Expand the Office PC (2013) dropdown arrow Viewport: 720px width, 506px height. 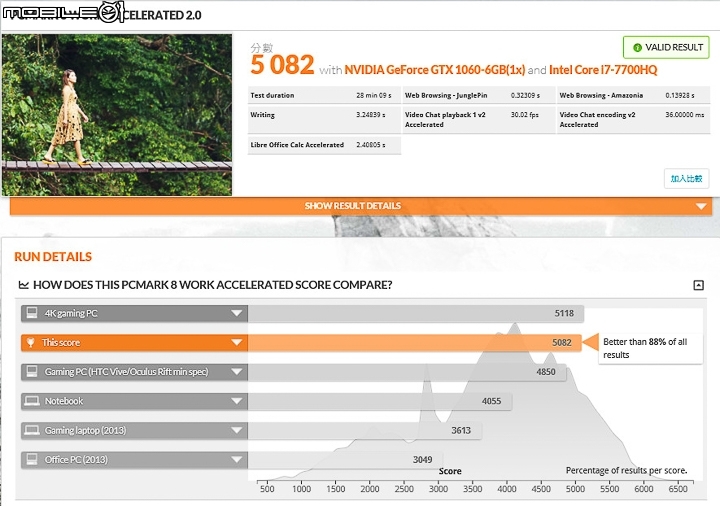pyautogui.click(x=236, y=460)
